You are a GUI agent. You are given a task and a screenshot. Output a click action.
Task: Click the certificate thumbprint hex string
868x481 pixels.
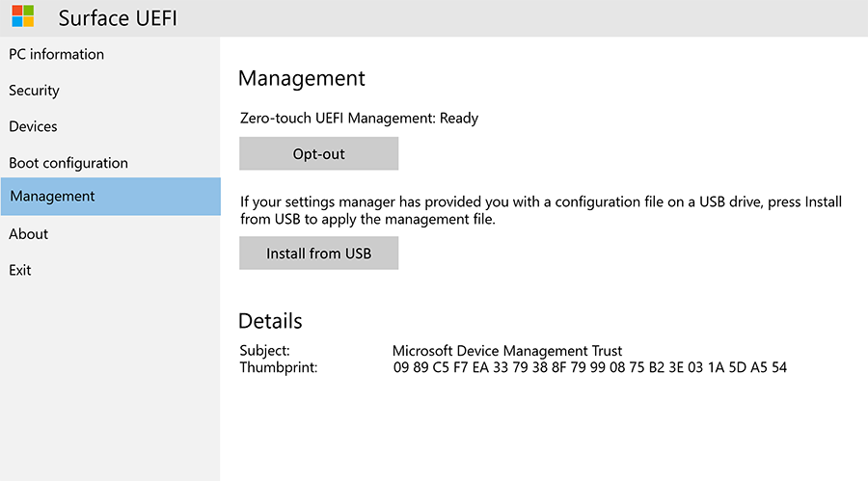pyautogui.click(x=589, y=367)
